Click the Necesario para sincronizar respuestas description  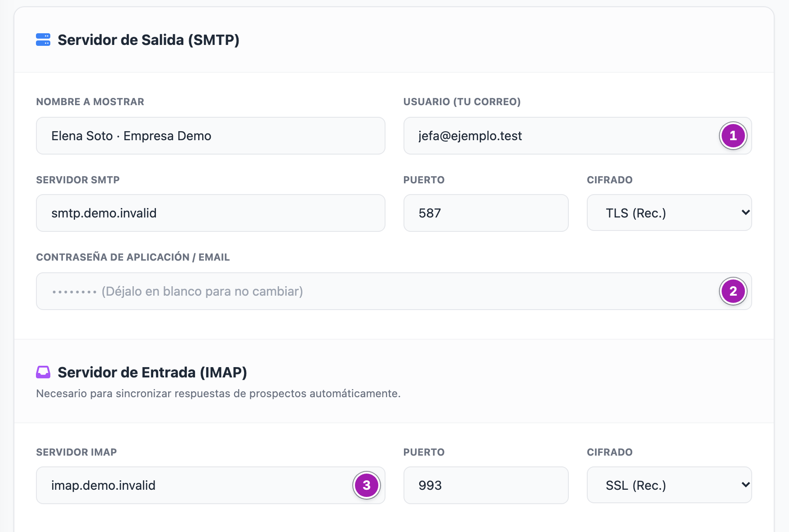point(218,394)
